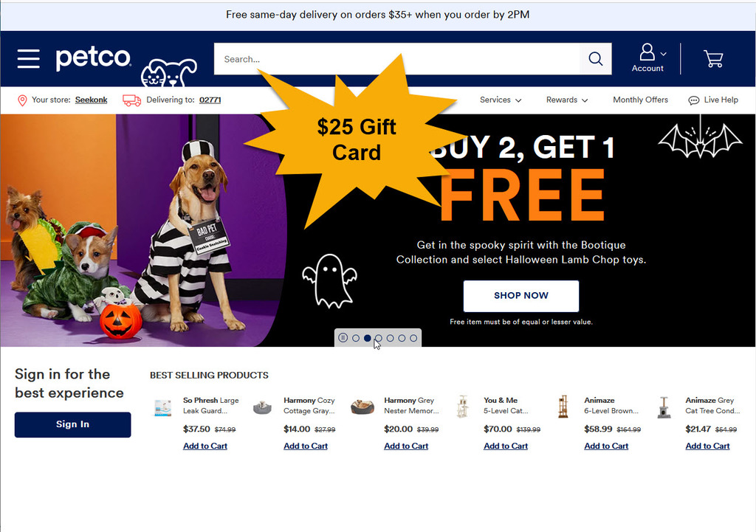This screenshot has width=756, height=532.
Task: Pause the banner carousel
Action: [x=343, y=338]
